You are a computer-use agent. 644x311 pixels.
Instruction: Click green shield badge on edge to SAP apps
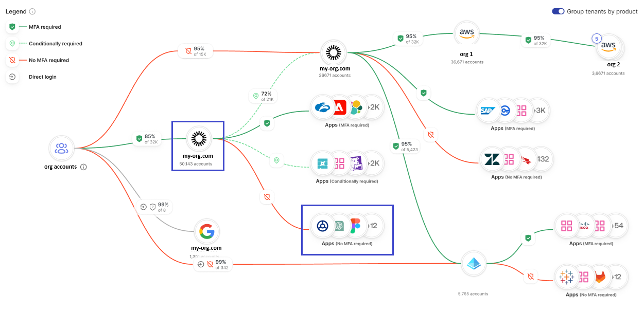pos(423,93)
